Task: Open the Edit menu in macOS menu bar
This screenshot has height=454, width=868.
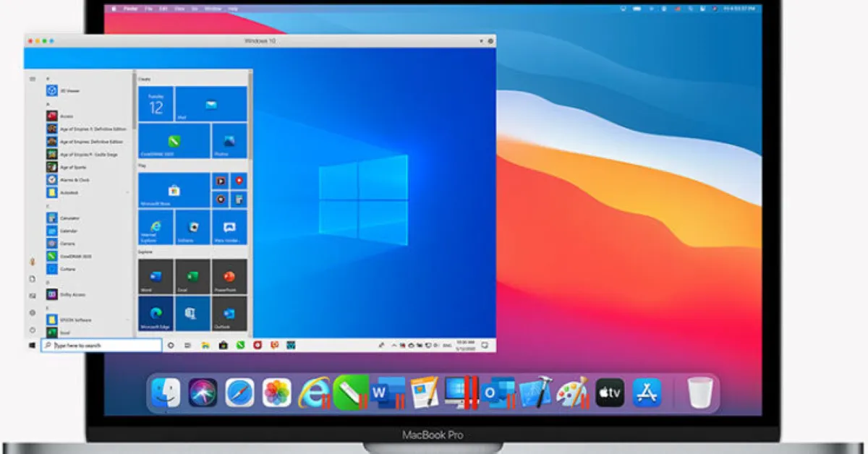Action: click(165, 9)
